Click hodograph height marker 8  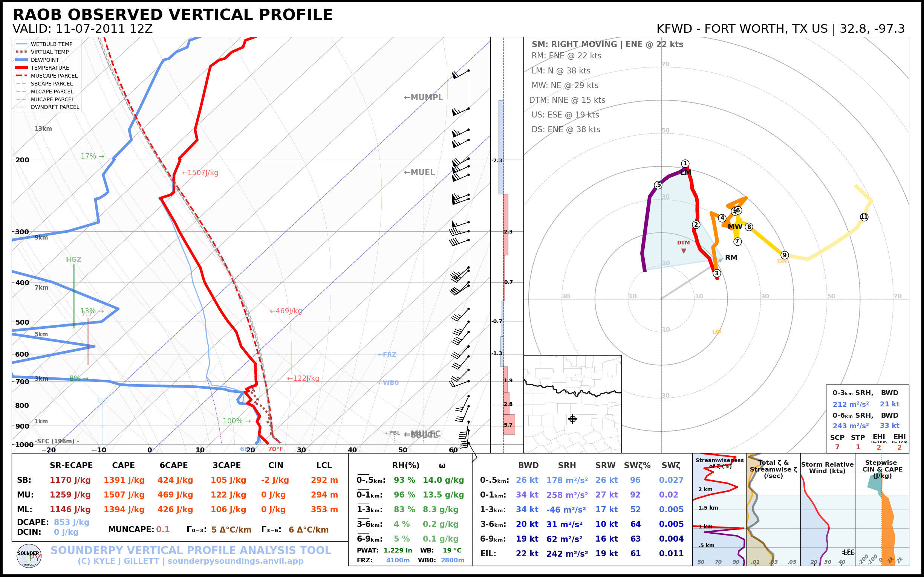click(x=749, y=227)
